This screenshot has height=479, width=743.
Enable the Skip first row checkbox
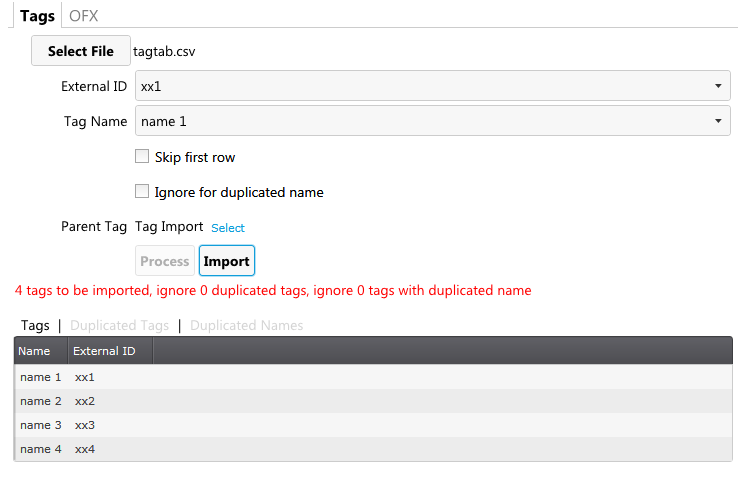[x=142, y=156]
